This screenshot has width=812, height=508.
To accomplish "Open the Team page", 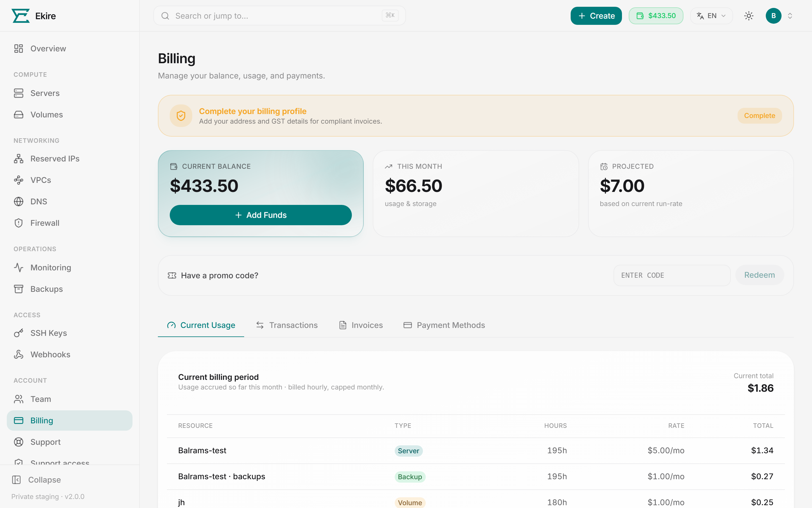I will (x=69, y=399).
